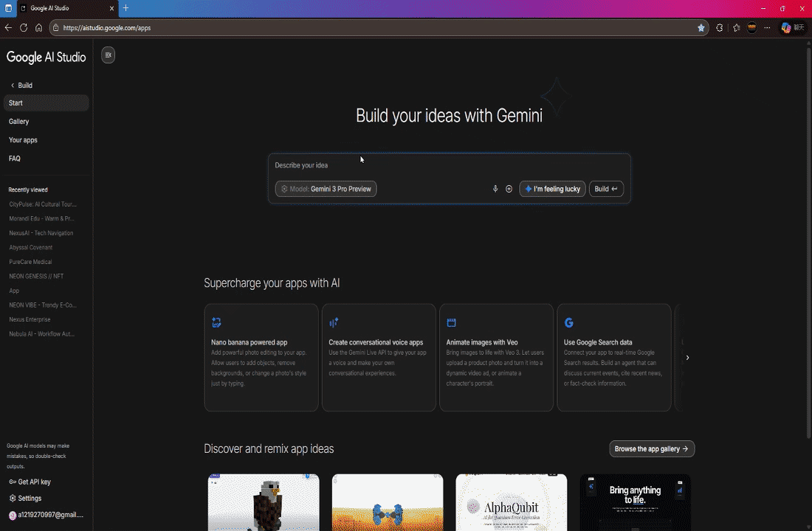Screen dimensions: 812x531
Task: Open the recent item named App
Action: point(14,291)
